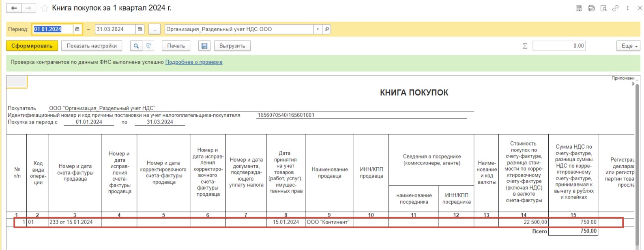Click the find next icon beside search
The height and width of the screenshot is (250, 644).
tap(149, 46)
